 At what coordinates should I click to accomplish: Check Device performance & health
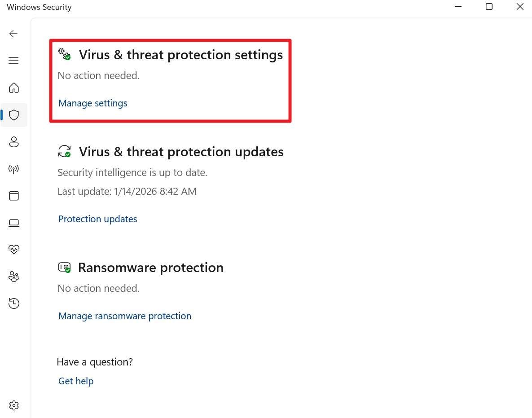14,250
